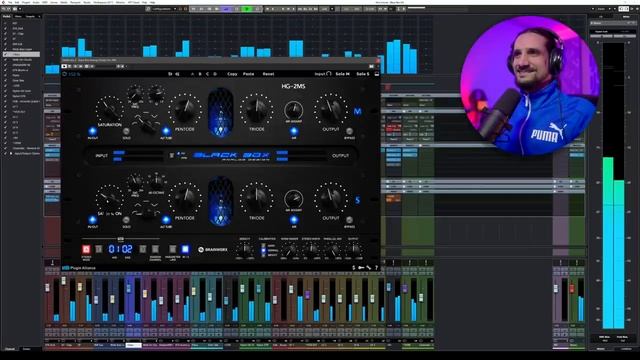Toggle the Mid channel IN/OUT blue button

(x=93, y=131)
